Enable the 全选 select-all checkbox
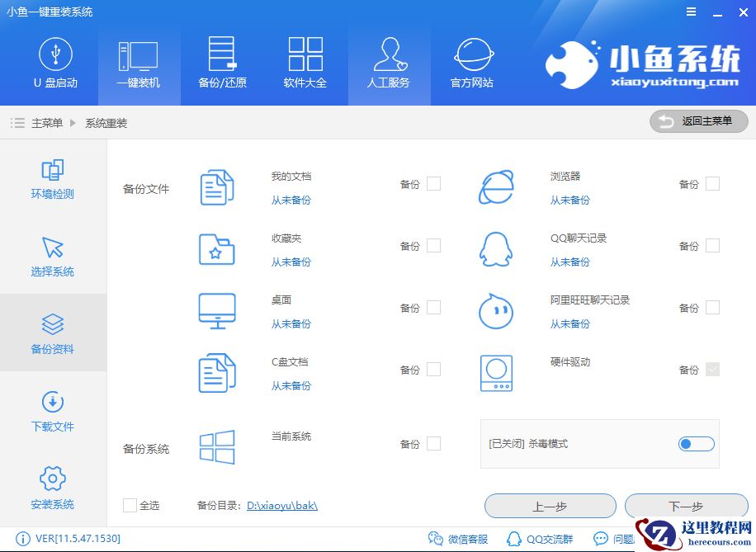The image size is (756, 552). 130,506
